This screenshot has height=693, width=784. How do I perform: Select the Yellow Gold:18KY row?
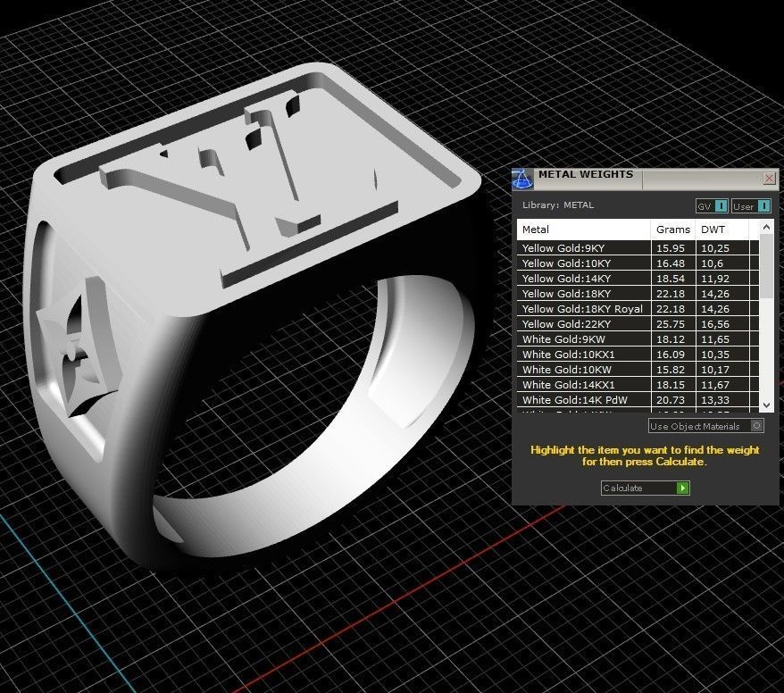[638, 294]
